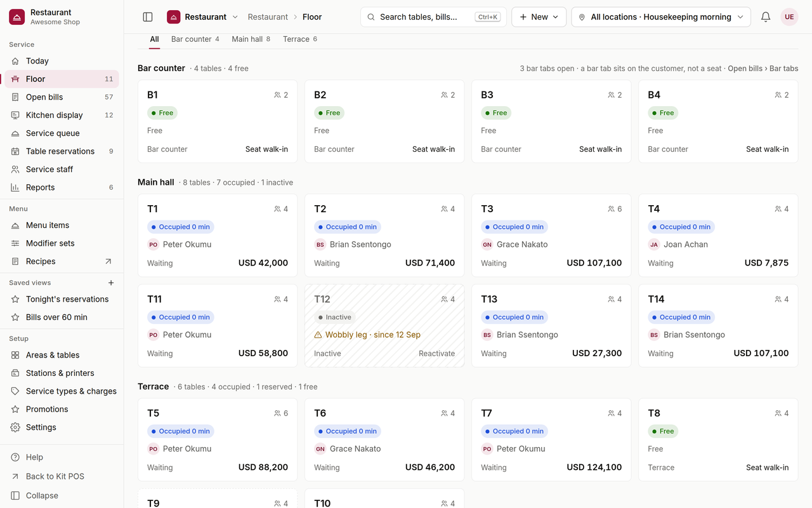
Task: Switch to the All tab
Action: (154, 39)
